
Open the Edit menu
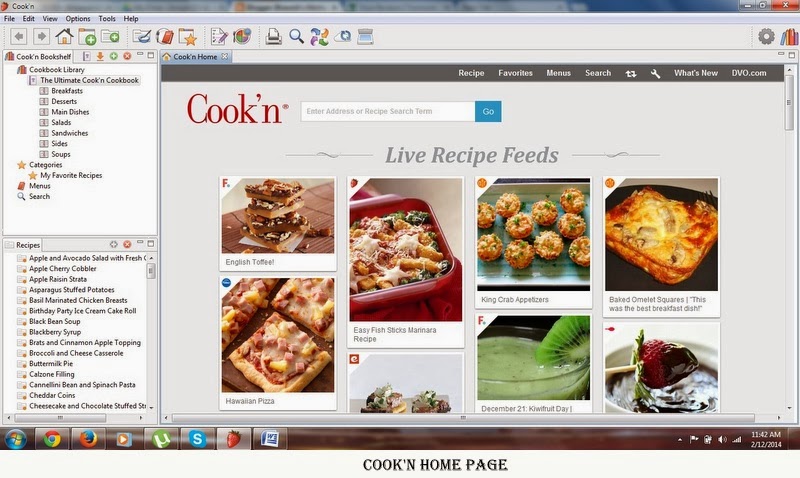coord(29,18)
